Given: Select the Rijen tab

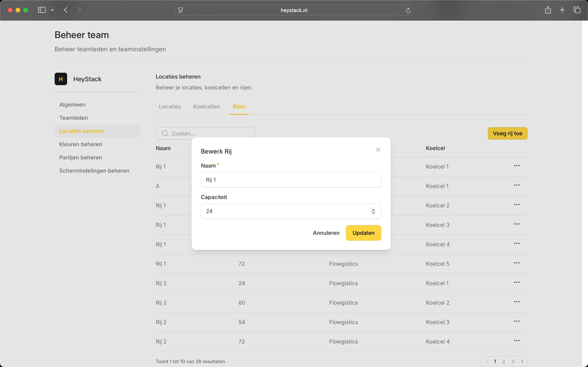Looking at the screenshot, I should click(239, 107).
